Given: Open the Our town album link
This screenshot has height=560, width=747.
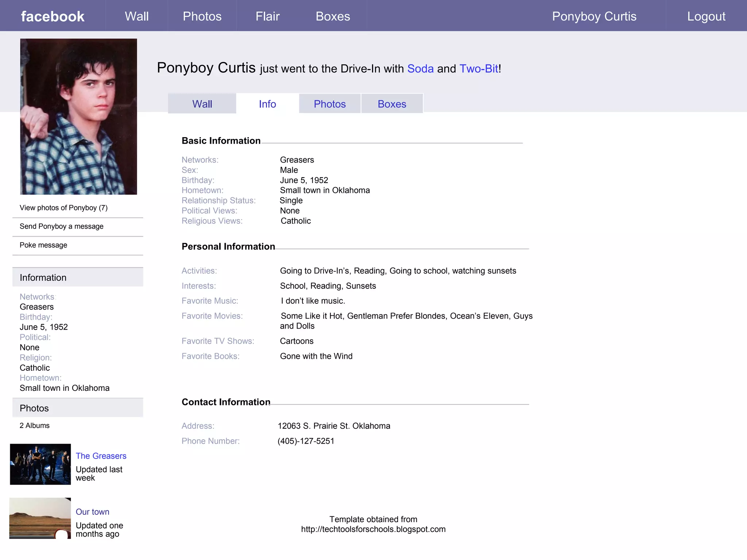Looking at the screenshot, I should pyautogui.click(x=92, y=512).
